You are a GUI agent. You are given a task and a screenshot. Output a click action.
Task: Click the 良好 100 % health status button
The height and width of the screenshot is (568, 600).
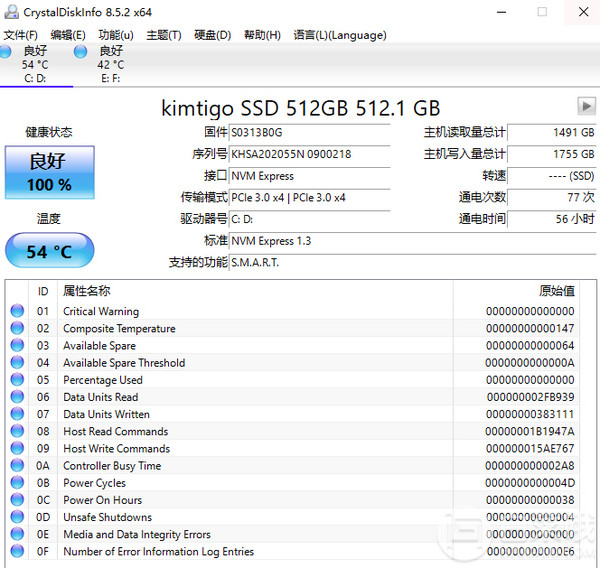click(49, 172)
